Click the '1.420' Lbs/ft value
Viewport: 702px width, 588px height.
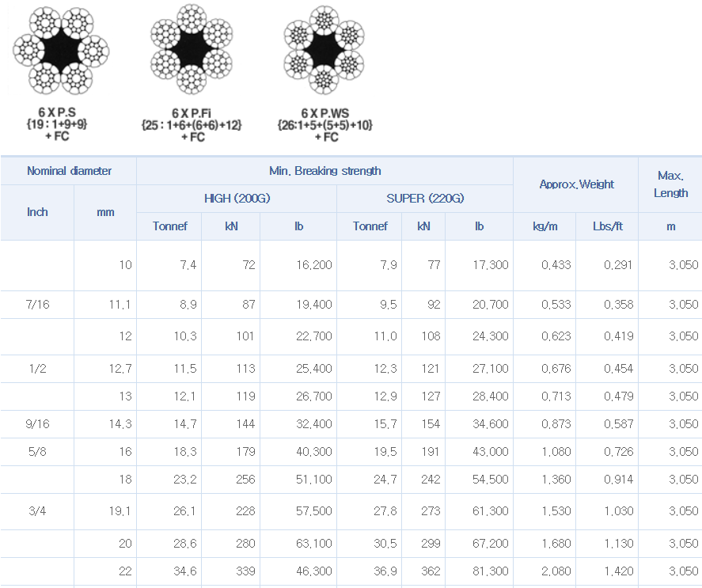pyautogui.click(x=618, y=571)
